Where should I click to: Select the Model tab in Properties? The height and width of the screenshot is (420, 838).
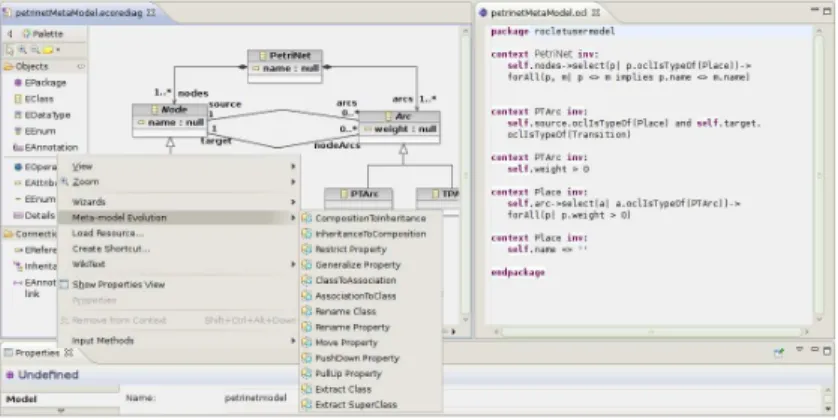21,399
